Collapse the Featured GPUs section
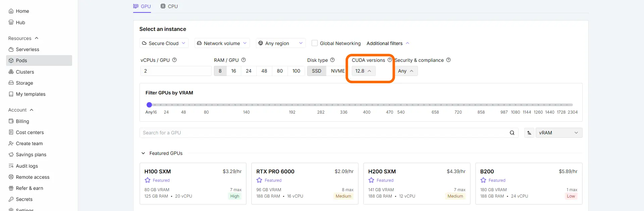644x211 pixels. pyautogui.click(x=143, y=153)
